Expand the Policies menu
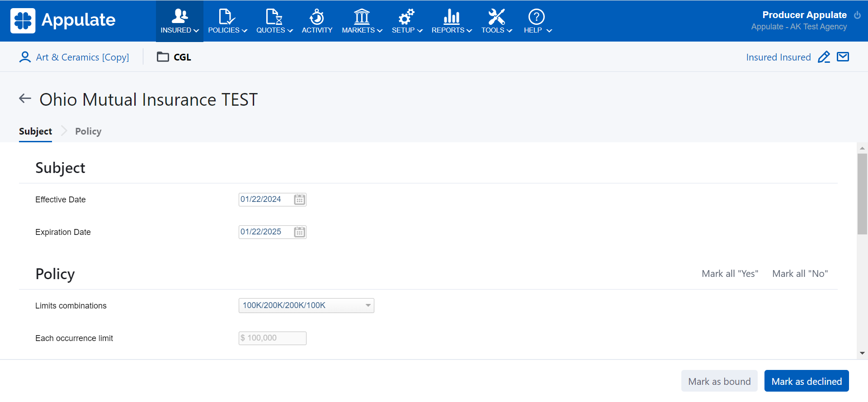Viewport: 868px width, 402px height. pyautogui.click(x=227, y=21)
